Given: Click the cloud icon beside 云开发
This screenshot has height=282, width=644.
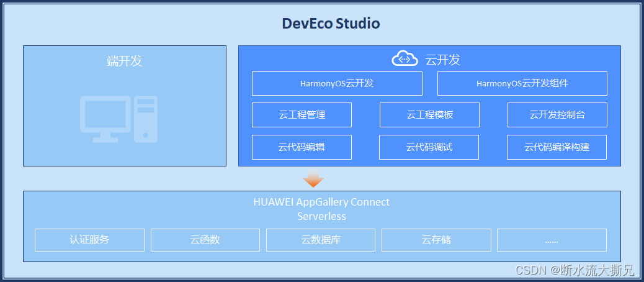Looking at the screenshot, I should 405,59.
